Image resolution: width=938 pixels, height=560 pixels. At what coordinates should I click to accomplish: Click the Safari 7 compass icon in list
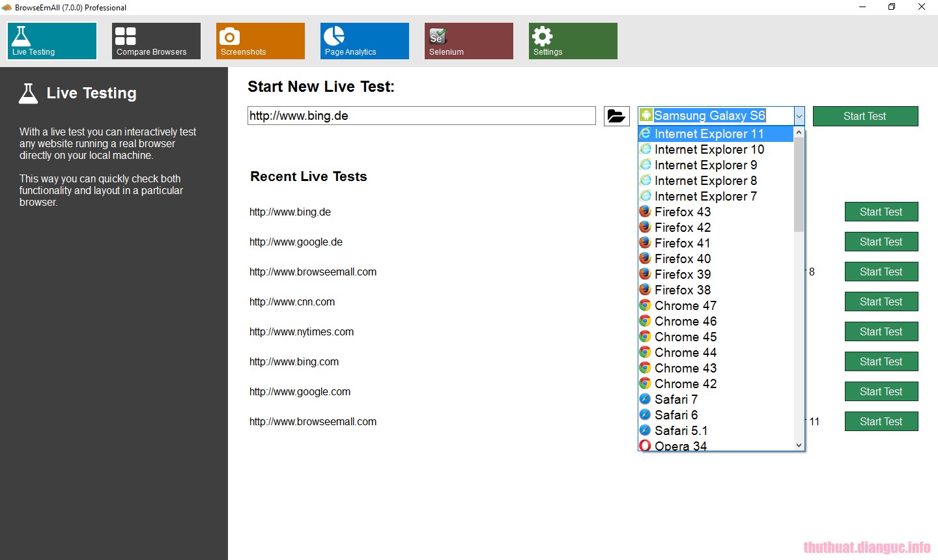click(646, 399)
